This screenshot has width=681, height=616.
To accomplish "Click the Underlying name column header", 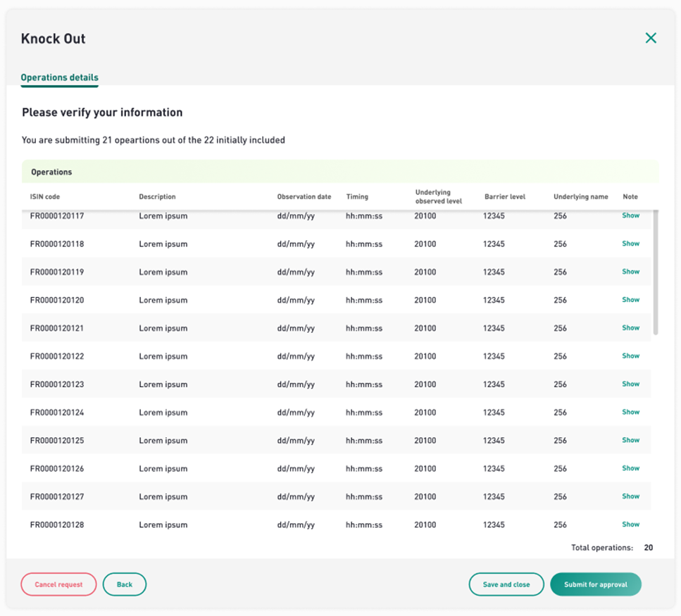I will 581,196.
